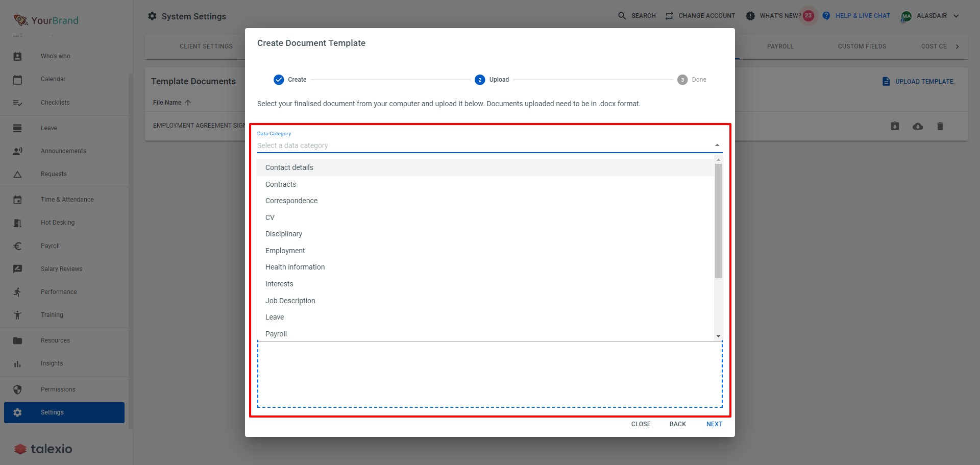Collapse the Data Category dropdown arrow
Viewport: 980px width, 465px height.
(717, 145)
